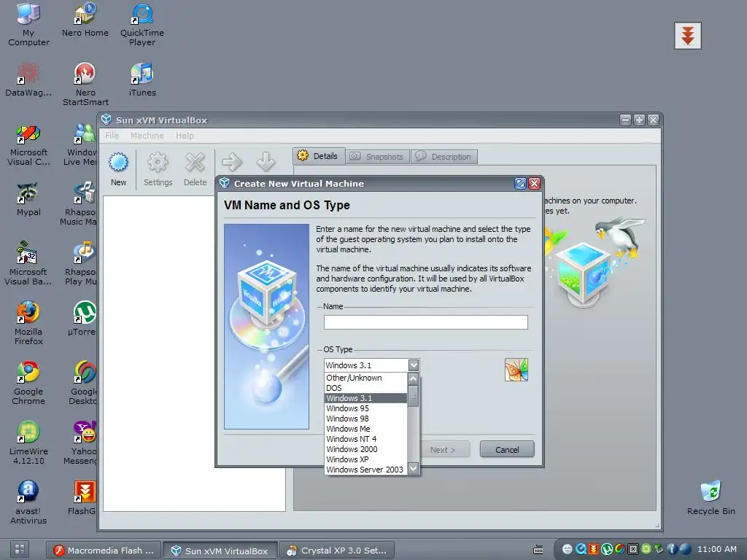Image resolution: width=747 pixels, height=560 pixels.
Task: Open the avast! Antivirus desktop shortcut
Action: point(28,503)
